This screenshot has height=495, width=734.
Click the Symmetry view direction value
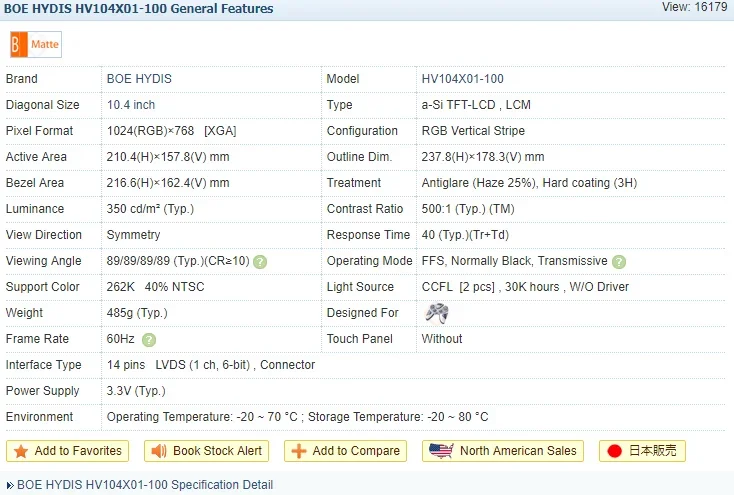(x=133, y=235)
